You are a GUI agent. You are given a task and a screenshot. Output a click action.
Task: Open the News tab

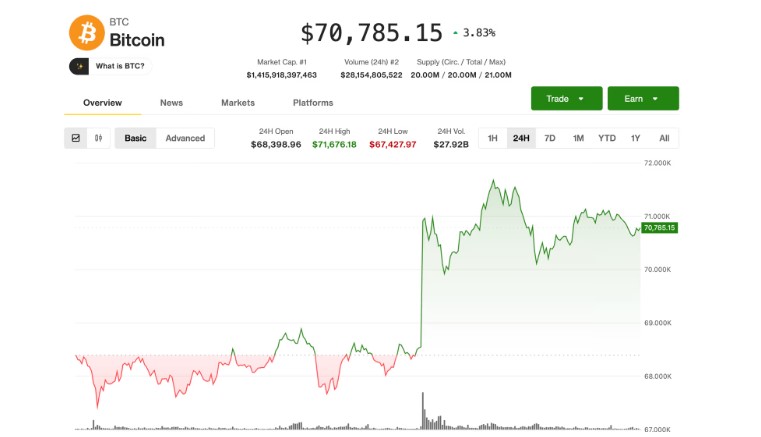coord(171,103)
